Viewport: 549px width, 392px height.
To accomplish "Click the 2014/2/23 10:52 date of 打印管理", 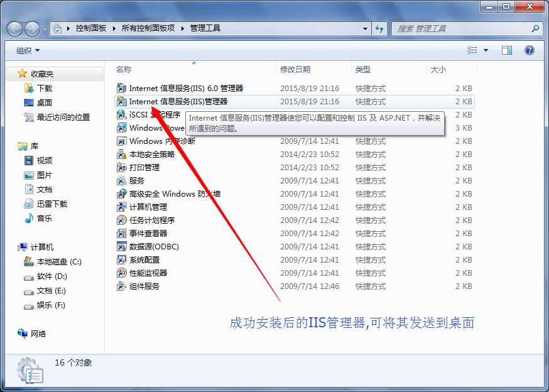I will pyautogui.click(x=310, y=168).
